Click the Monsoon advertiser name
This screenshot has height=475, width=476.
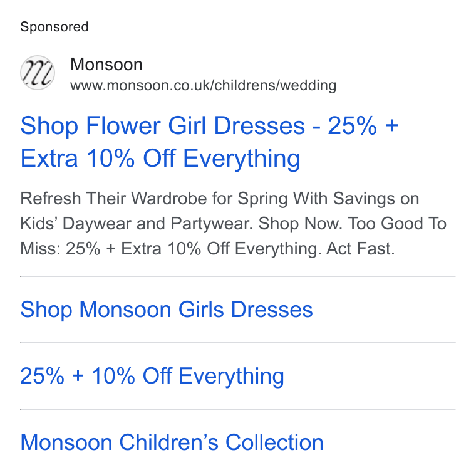tap(106, 65)
